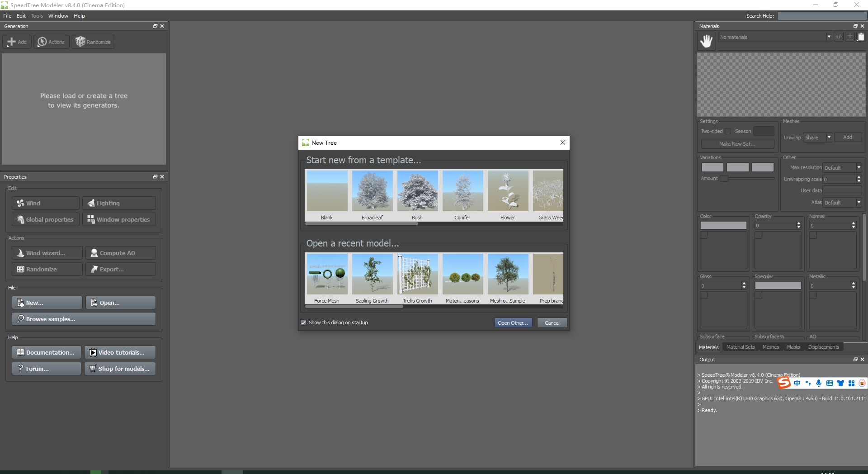Open Documentation help
This screenshot has height=474, width=868.
(x=47, y=353)
